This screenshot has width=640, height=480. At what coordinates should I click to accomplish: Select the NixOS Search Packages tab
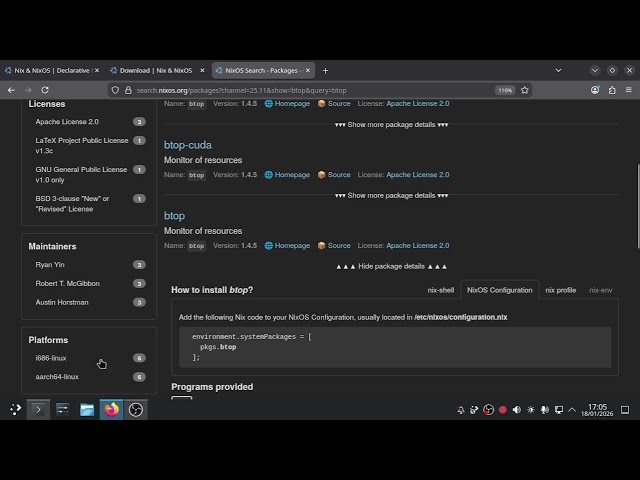click(x=263, y=71)
